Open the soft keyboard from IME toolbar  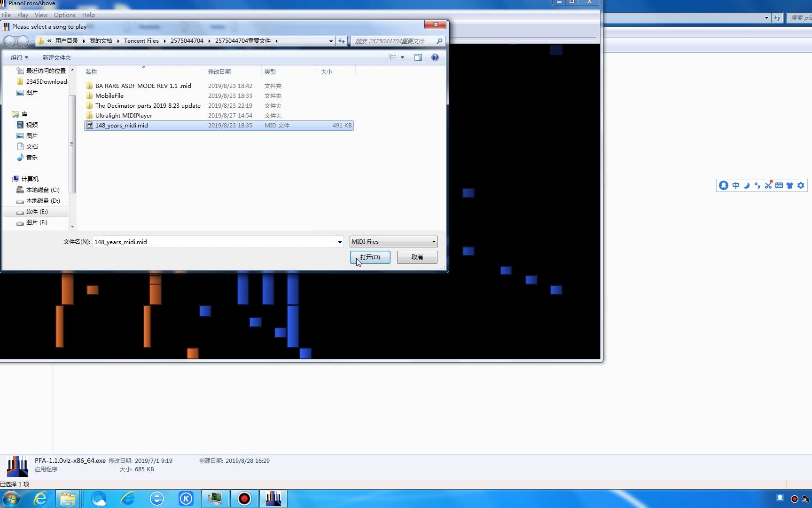(779, 185)
